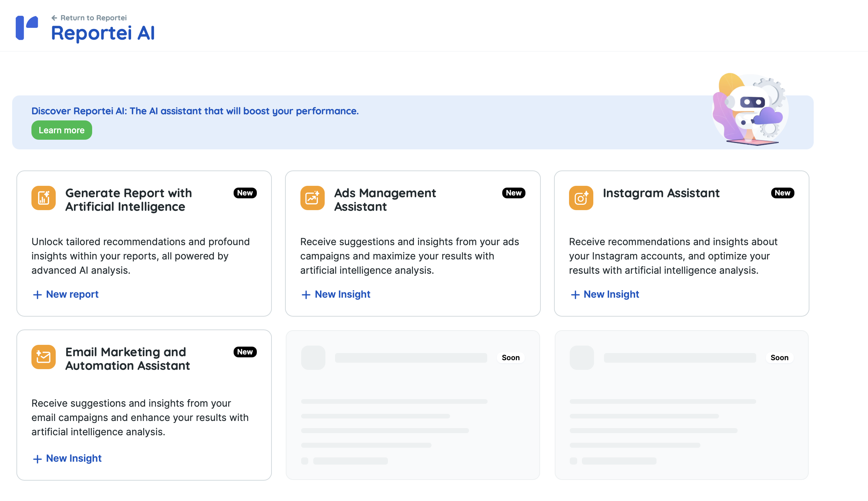The width and height of the screenshot is (868, 501).
Task: Select the Email Marketing and Automation Assistant title
Action: [128, 359]
